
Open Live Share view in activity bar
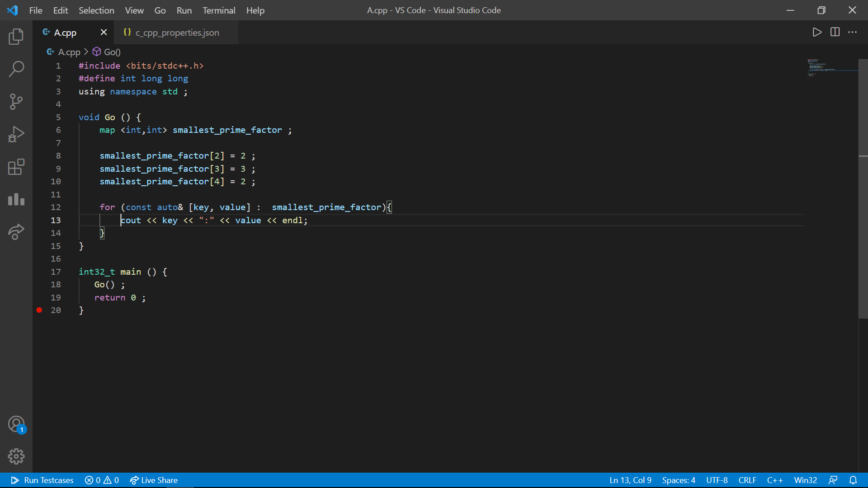[16, 232]
